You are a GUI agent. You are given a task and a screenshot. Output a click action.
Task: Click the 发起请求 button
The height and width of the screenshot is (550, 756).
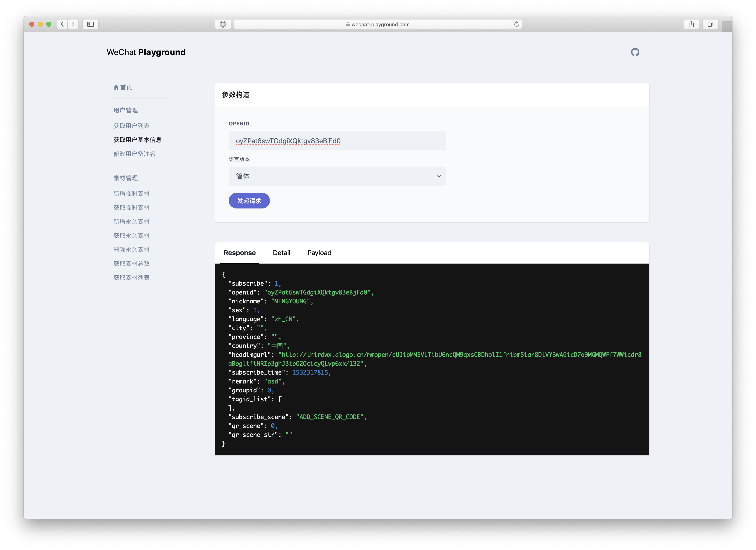pyautogui.click(x=249, y=201)
